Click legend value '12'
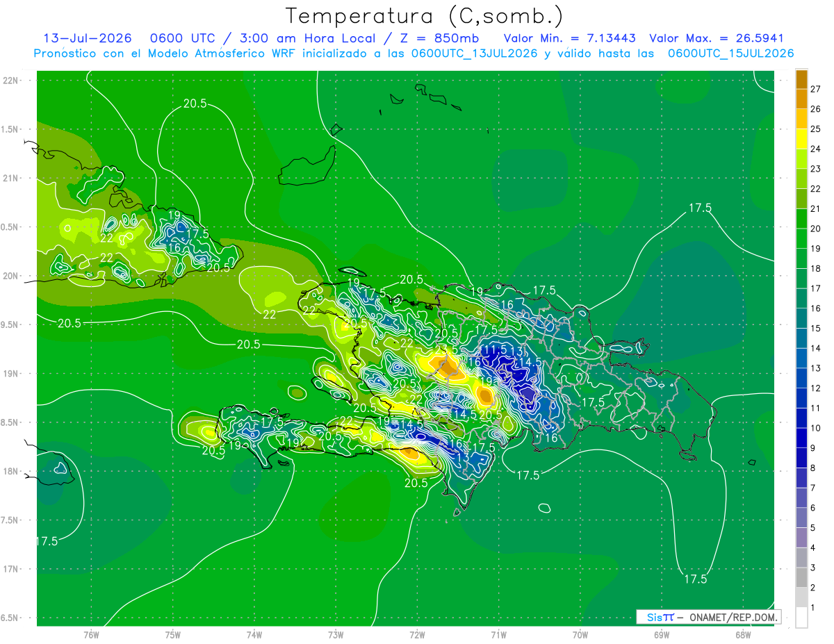The width and height of the screenshot is (834, 644). (816, 388)
